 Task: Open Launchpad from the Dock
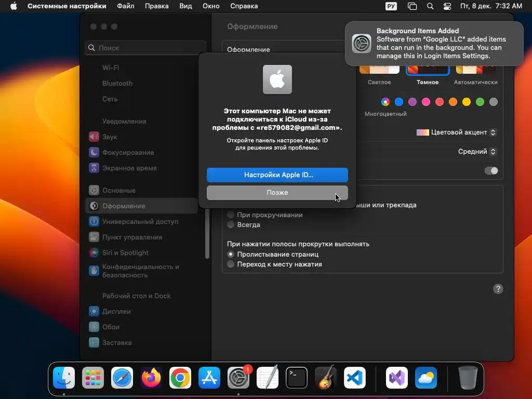[x=93, y=378]
